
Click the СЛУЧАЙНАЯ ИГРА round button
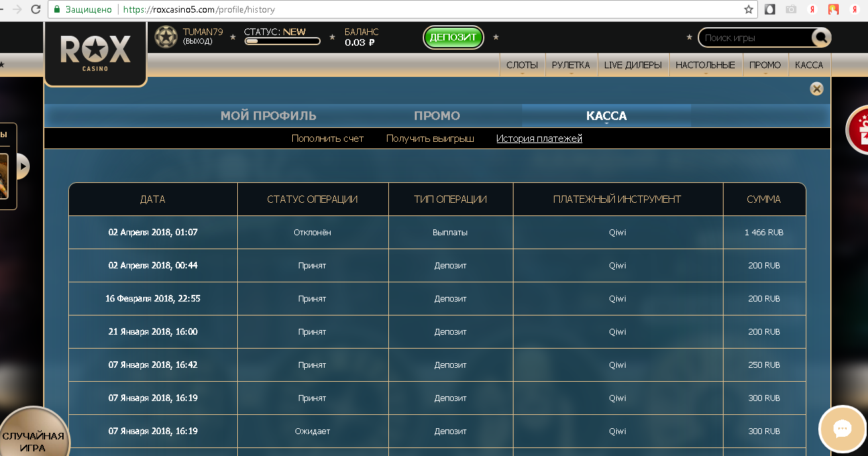33,437
